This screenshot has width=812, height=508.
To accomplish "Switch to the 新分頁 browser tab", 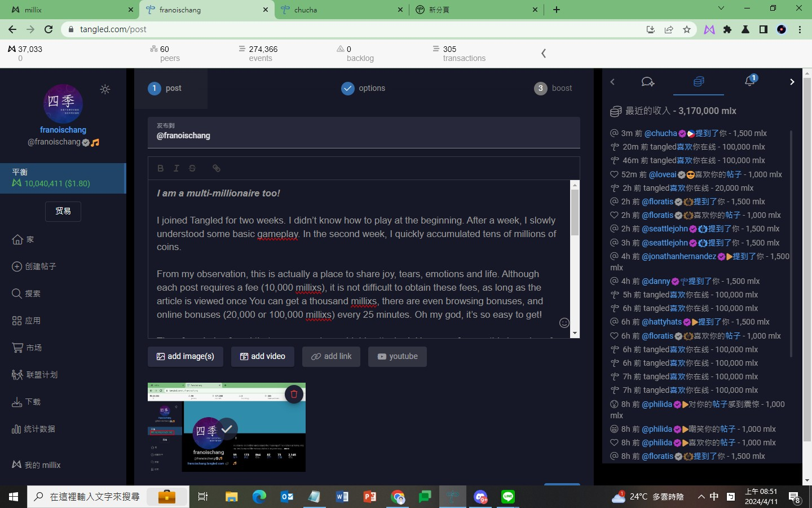I will pyautogui.click(x=477, y=10).
